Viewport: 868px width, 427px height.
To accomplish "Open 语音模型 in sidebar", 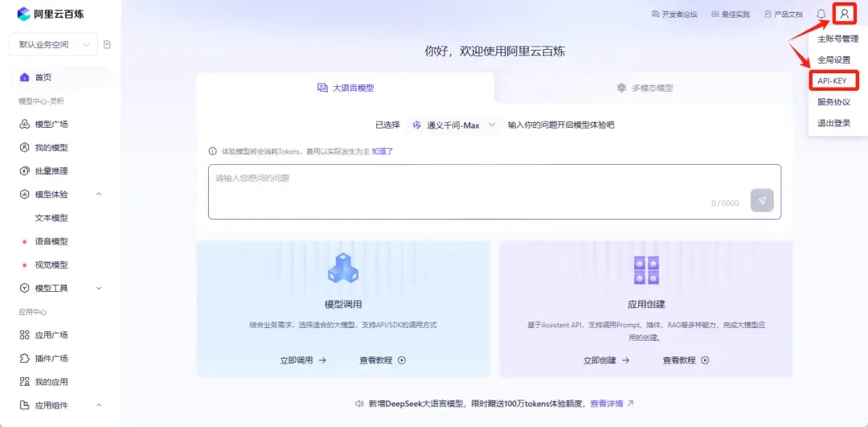I will click(51, 241).
